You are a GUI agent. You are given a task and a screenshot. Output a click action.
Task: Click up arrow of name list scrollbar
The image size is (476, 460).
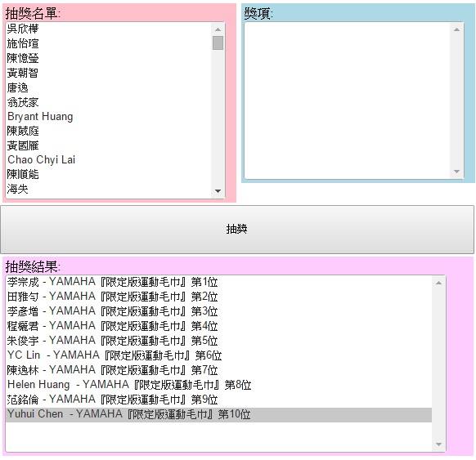(x=218, y=29)
